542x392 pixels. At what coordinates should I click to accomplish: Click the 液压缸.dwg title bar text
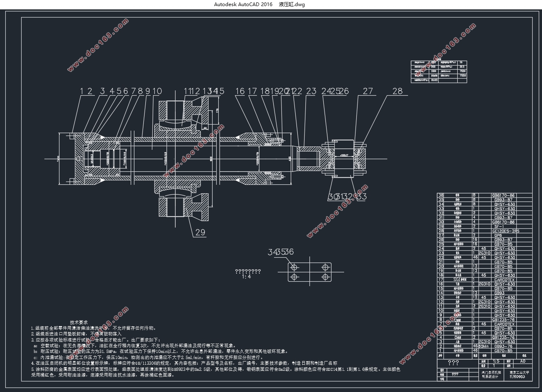(x=292, y=4)
